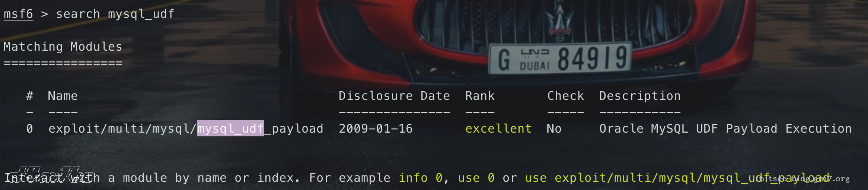Click the No value under Check
This screenshot has height=190, width=868.
pyautogui.click(x=554, y=129)
